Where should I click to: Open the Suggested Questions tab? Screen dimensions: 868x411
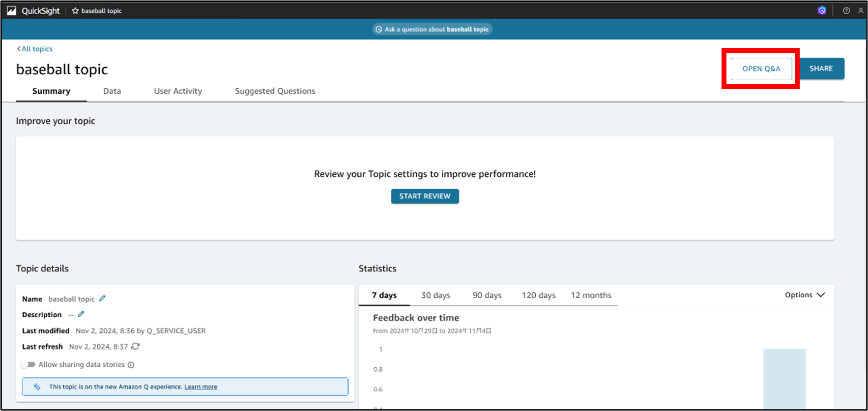[275, 91]
